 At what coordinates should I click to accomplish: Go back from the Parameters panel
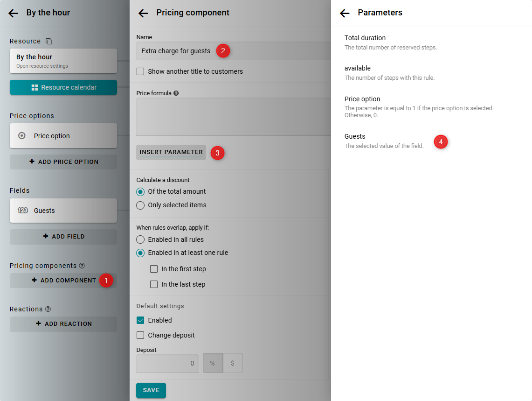tap(345, 13)
